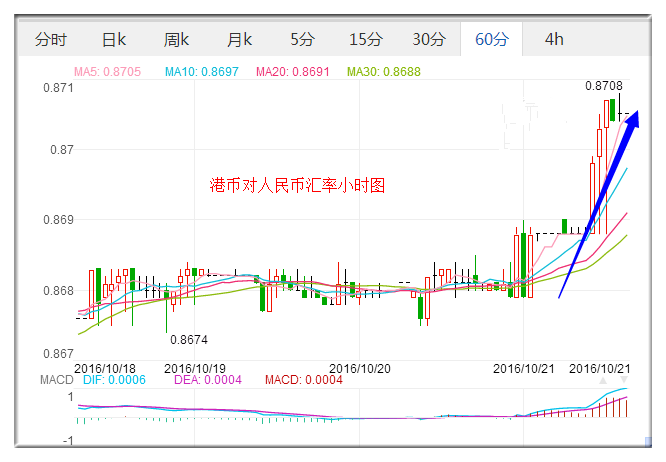The height and width of the screenshot is (462, 666).
Task: Click the DIF: 0.0006 indicator value
Action: (114, 380)
